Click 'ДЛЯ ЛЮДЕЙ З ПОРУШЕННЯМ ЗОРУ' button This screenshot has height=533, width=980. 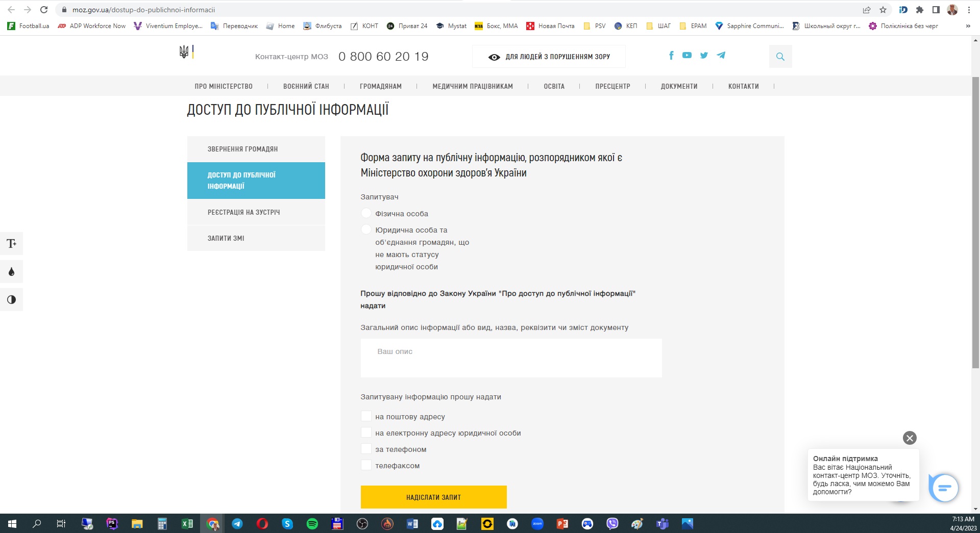pyautogui.click(x=549, y=57)
